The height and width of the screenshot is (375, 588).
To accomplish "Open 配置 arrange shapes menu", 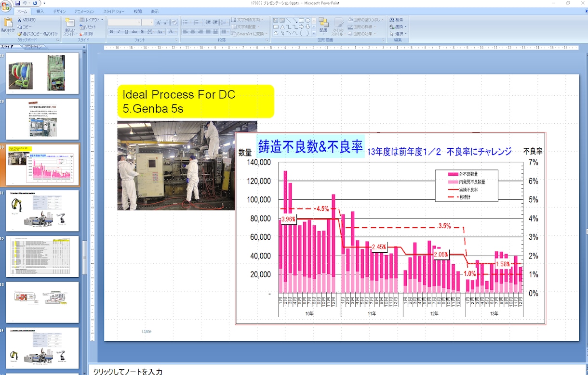I will click(323, 26).
